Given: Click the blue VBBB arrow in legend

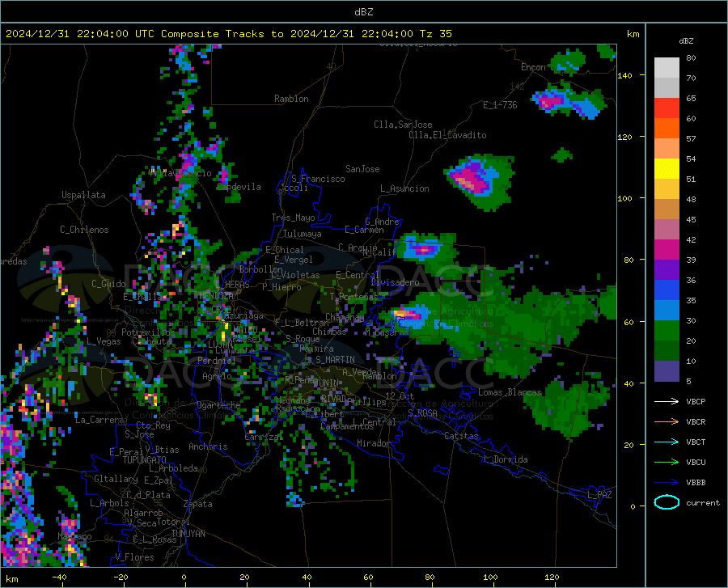Looking at the screenshot, I should pos(667,483).
